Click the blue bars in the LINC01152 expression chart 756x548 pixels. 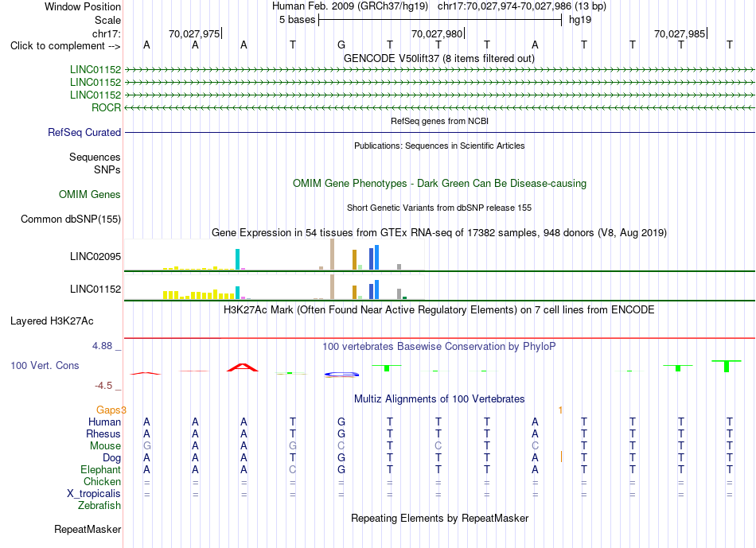pyautogui.click(x=374, y=290)
